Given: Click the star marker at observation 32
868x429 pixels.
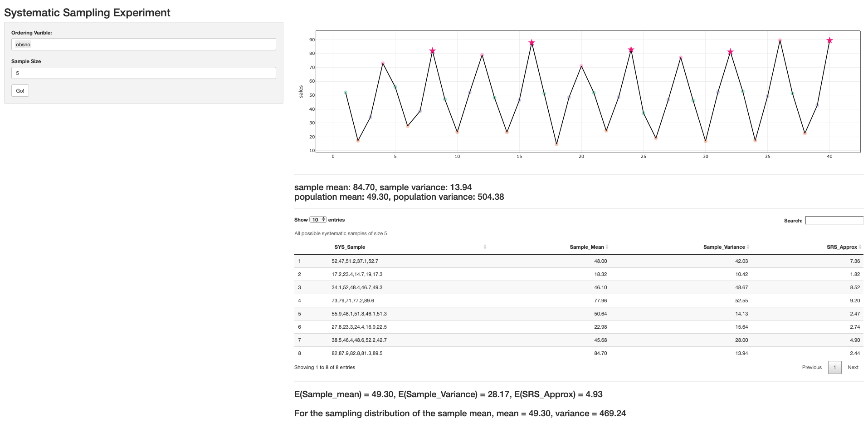Looking at the screenshot, I should (730, 52).
